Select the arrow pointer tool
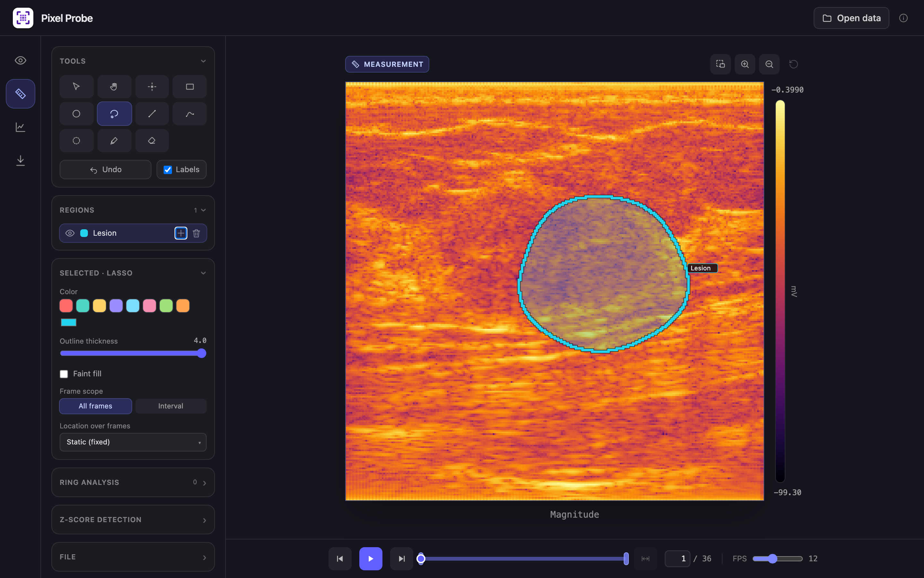The image size is (924, 578). coord(76,87)
